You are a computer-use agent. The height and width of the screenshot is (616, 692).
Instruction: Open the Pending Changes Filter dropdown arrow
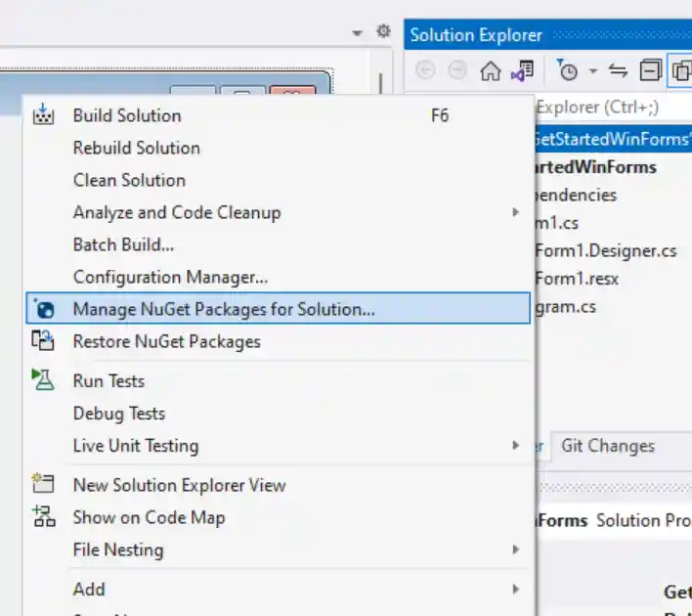[593, 70]
